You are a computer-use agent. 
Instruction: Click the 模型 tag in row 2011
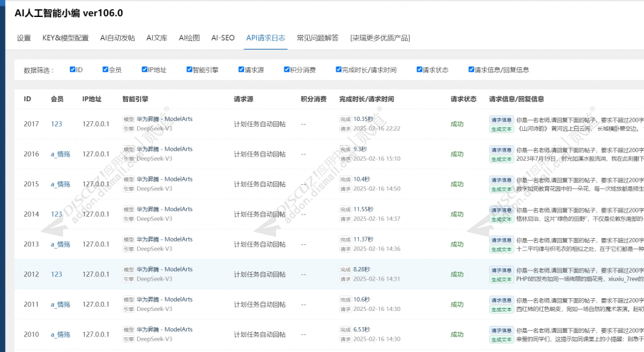click(129, 300)
